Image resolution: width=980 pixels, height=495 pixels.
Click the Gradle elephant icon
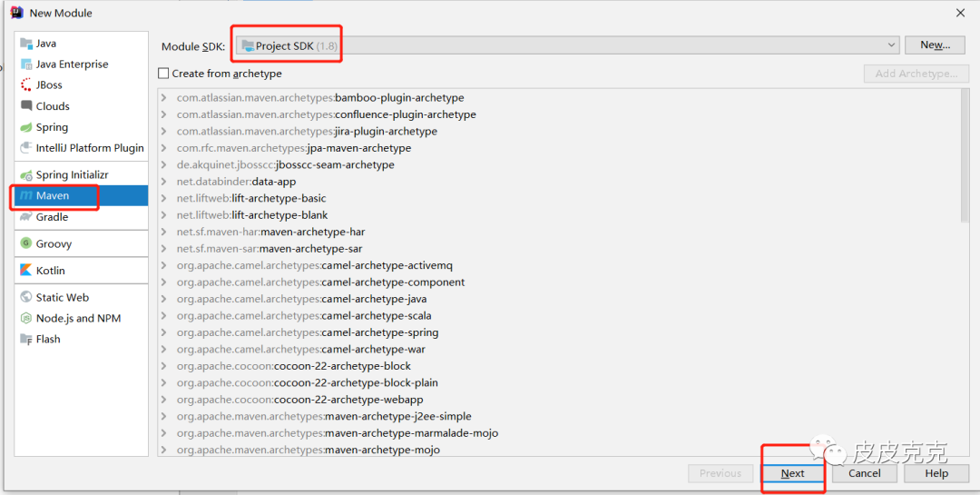(x=26, y=217)
